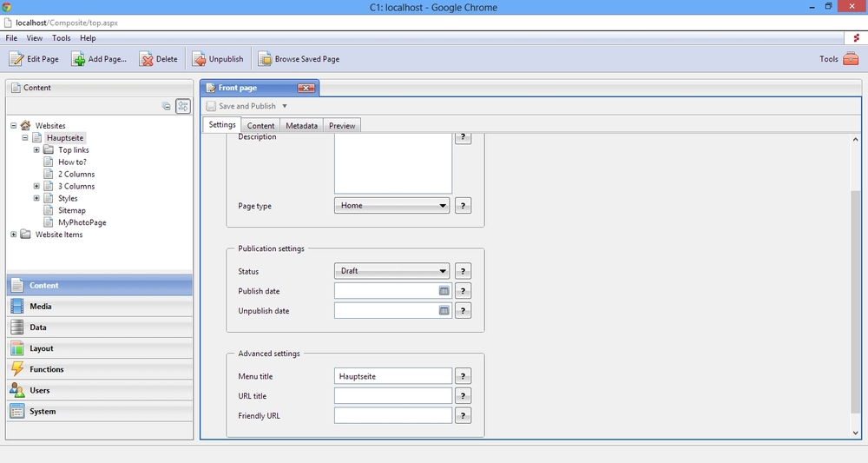Toggle the tree lock-to-editor button
This screenshot has width=868, height=463.
(x=183, y=106)
